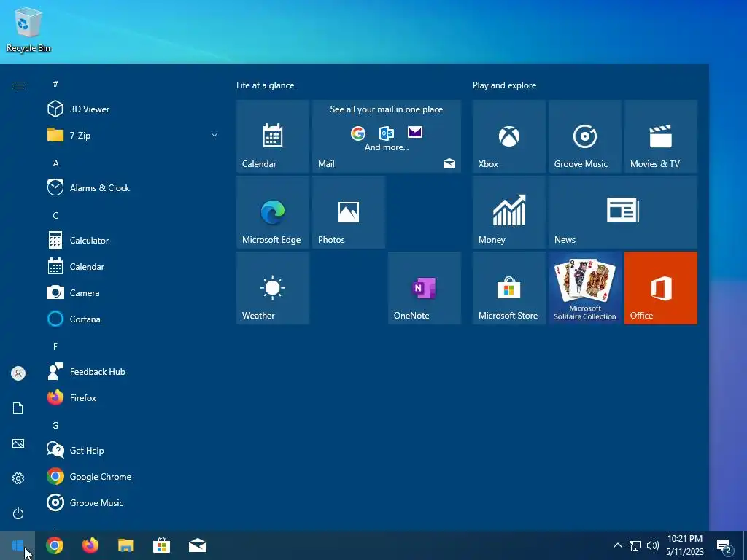Image resolution: width=747 pixels, height=560 pixels.
Task: Open Chrome from the taskbar
Action: point(55,545)
